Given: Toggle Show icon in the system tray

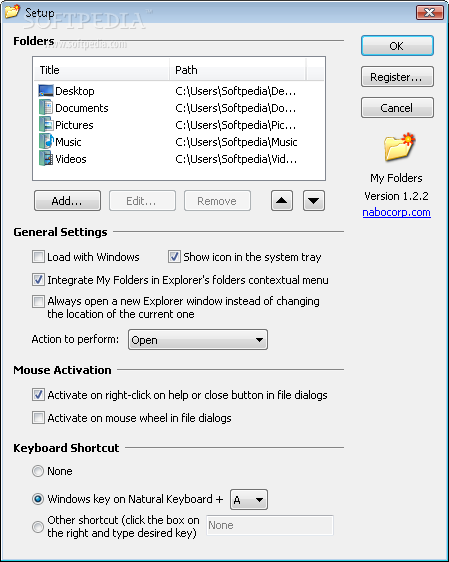Looking at the screenshot, I should click(x=174, y=257).
